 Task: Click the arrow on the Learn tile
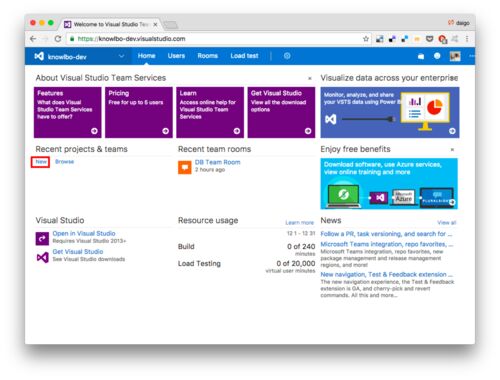tap(237, 131)
